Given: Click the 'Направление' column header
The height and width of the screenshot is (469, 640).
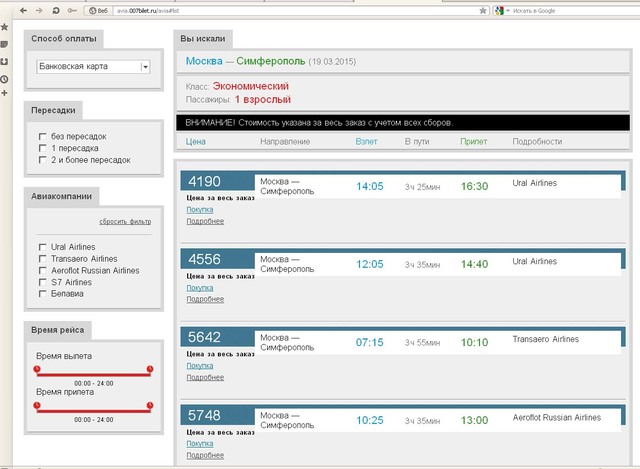Looking at the screenshot, I should pyautogui.click(x=285, y=142).
